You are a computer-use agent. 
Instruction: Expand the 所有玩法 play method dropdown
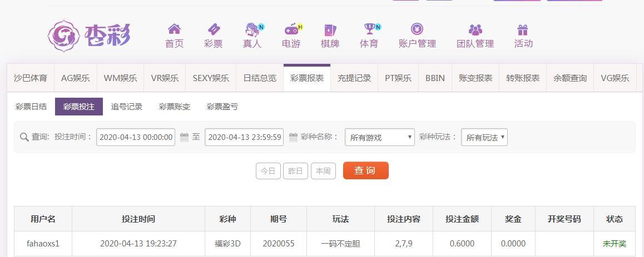[484, 137]
